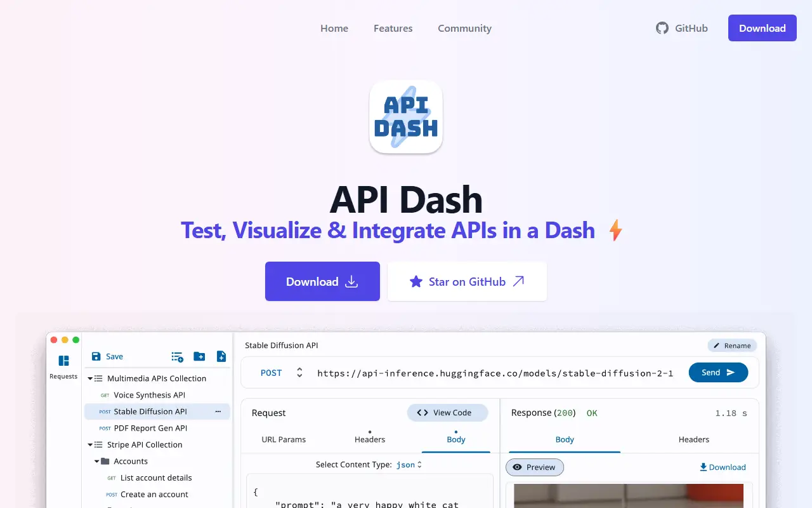
Task: Switch to the request Body tab
Action: coord(456,439)
